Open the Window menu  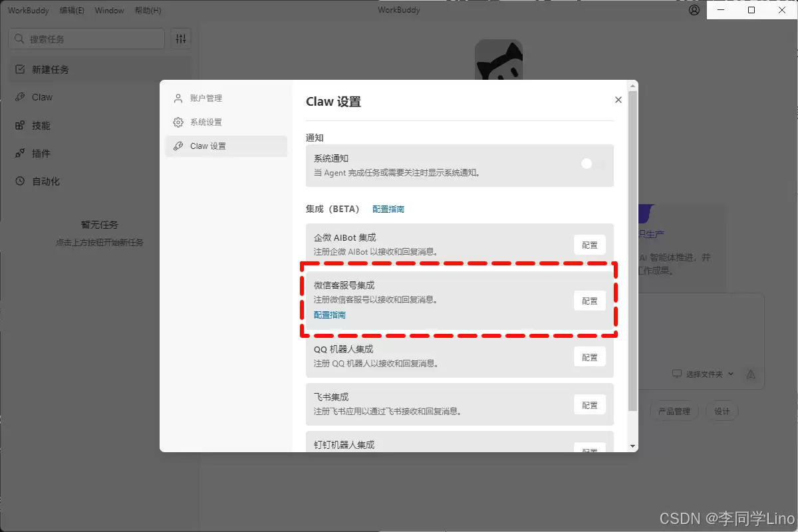[109, 11]
